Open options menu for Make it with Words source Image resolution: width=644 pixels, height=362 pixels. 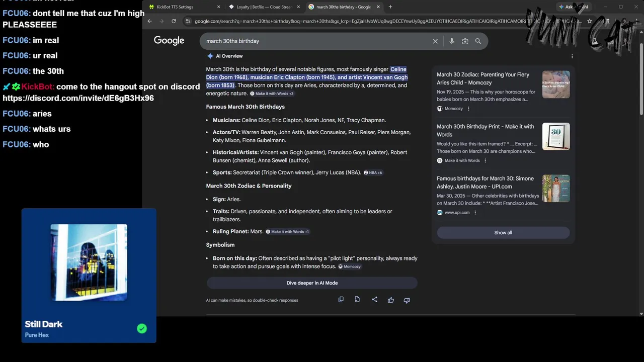486,160
